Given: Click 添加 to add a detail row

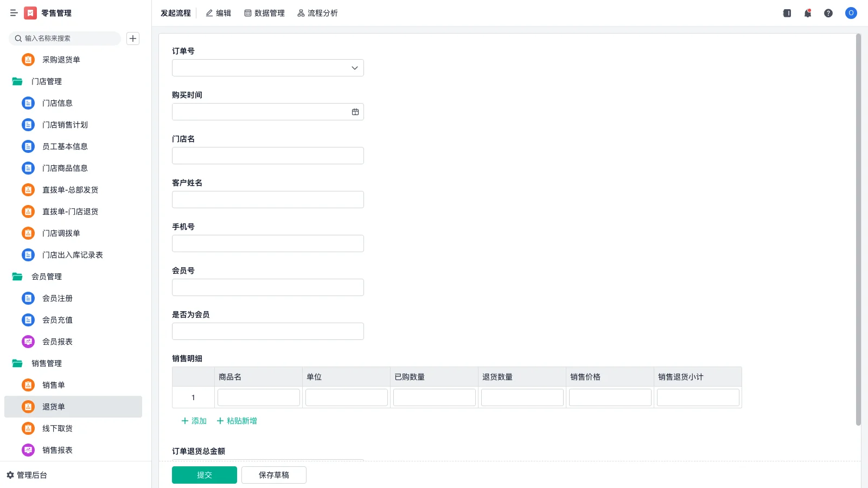Looking at the screenshot, I should (x=193, y=421).
